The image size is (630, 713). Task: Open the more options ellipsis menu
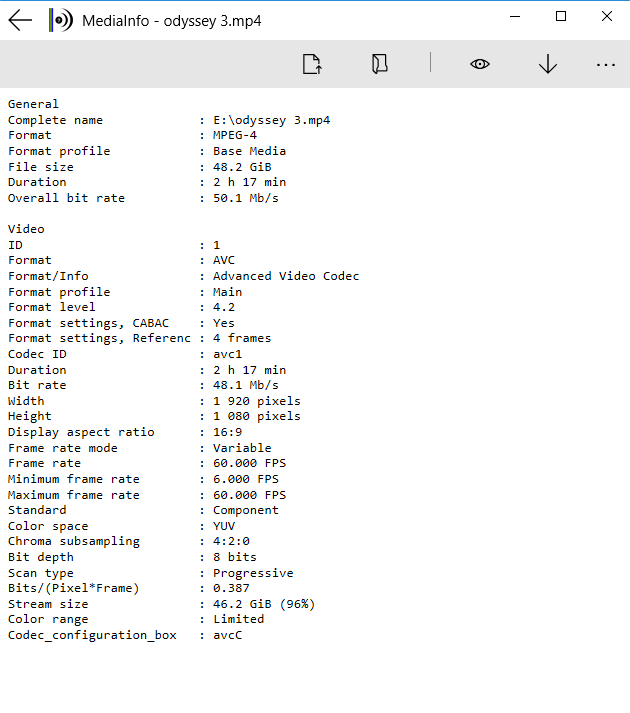[606, 65]
